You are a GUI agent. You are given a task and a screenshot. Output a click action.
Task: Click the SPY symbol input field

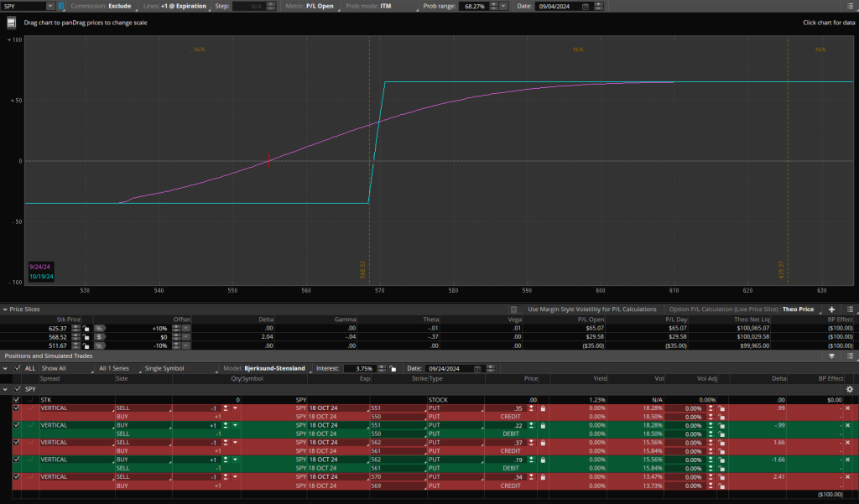click(x=27, y=6)
